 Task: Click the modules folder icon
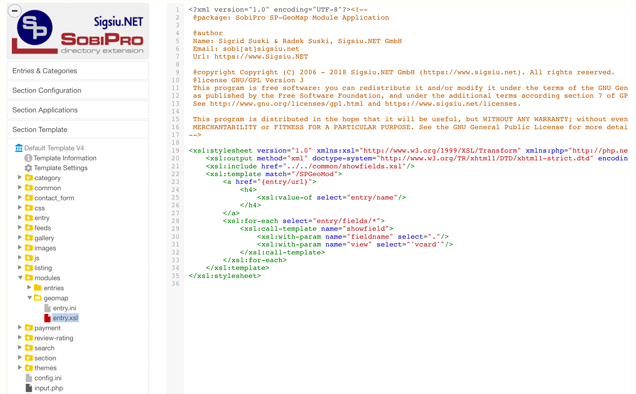29,278
